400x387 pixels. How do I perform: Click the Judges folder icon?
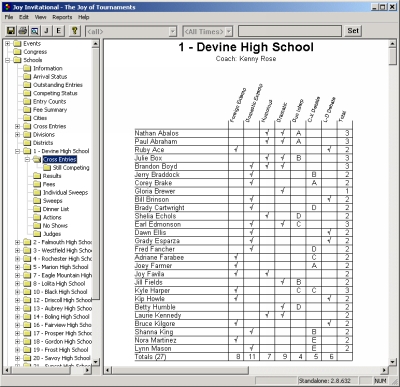[37, 234]
